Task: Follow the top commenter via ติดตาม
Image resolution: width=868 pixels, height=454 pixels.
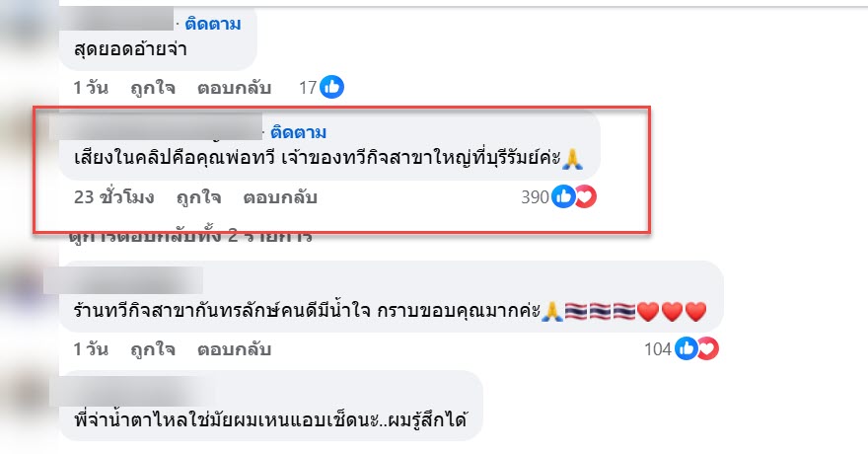Action: point(213,25)
